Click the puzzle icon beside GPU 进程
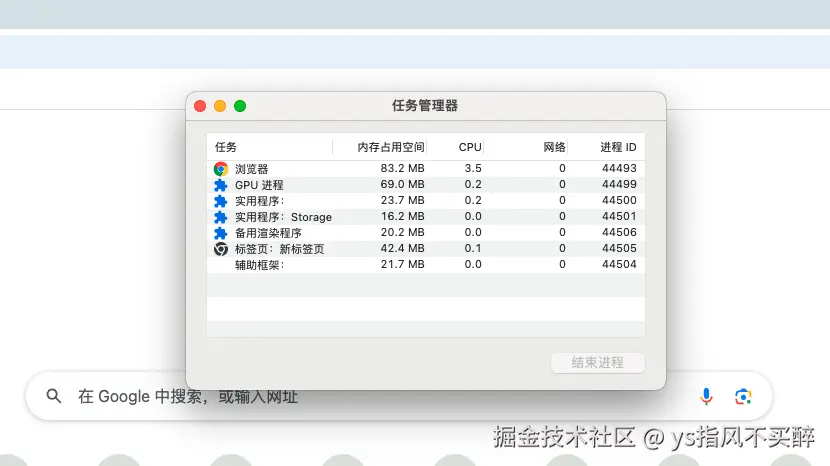 pyautogui.click(x=220, y=185)
